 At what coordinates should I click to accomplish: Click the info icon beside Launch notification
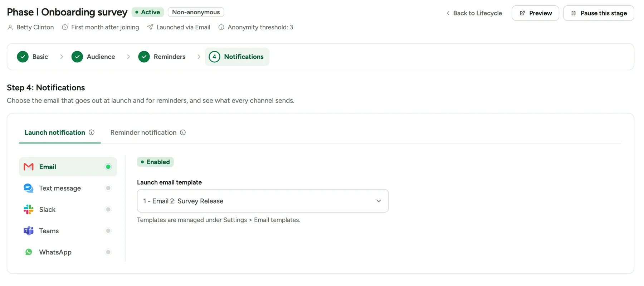pyautogui.click(x=92, y=132)
